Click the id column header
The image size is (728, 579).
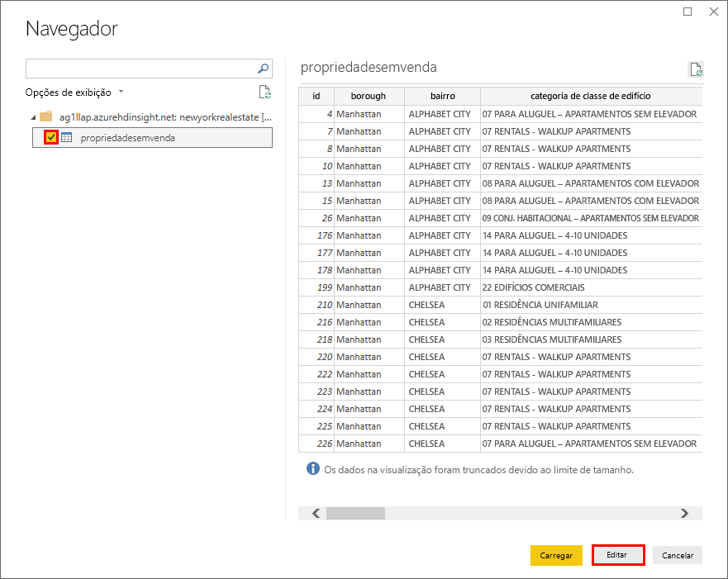point(316,96)
